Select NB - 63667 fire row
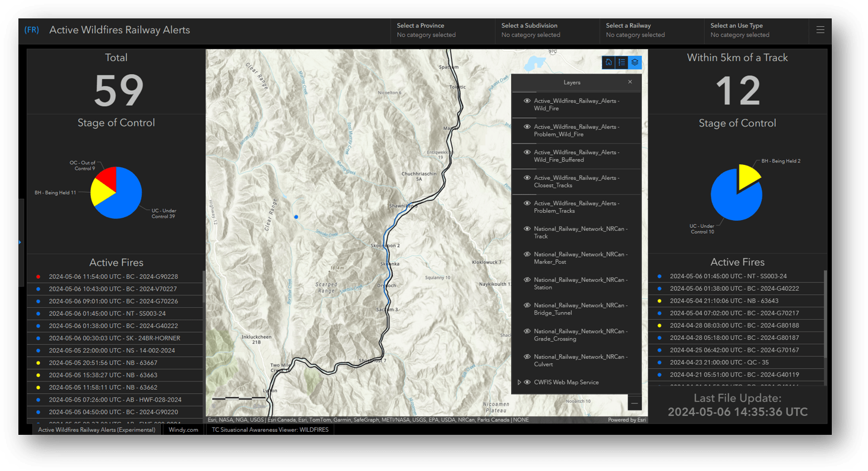 tap(116, 362)
